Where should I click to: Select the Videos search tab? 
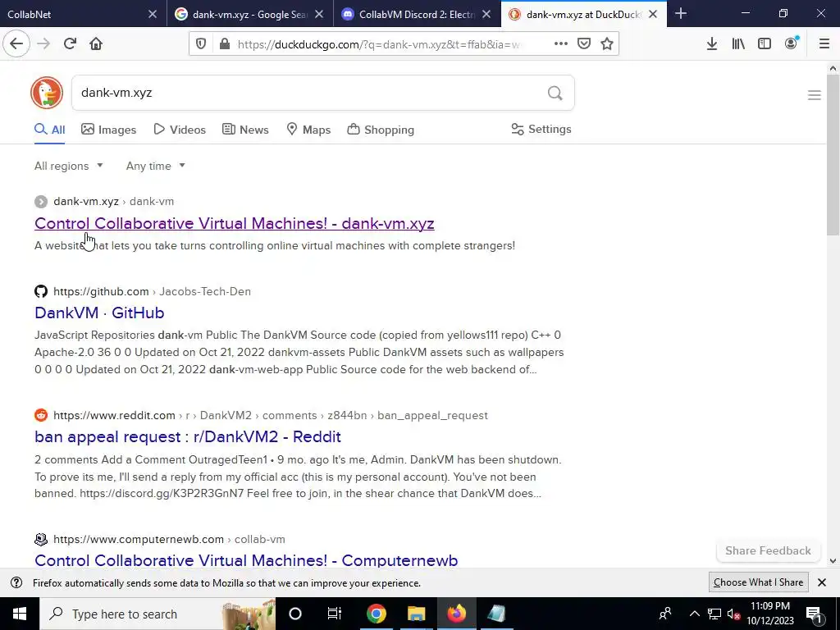(180, 130)
